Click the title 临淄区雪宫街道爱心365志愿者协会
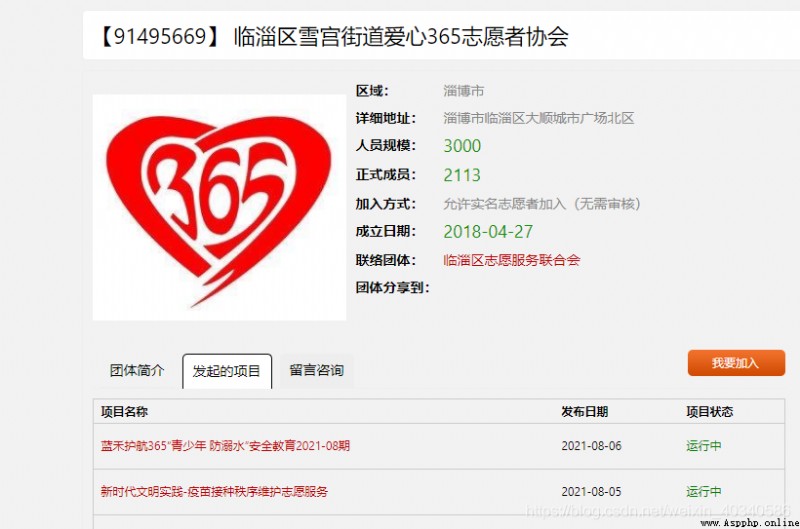Screen dimensions: 800x529 click(401, 37)
